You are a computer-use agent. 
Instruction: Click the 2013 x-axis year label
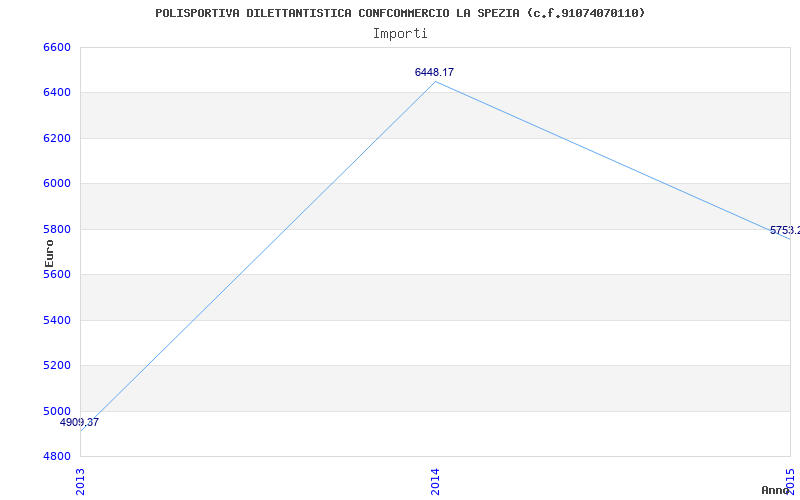point(80,481)
